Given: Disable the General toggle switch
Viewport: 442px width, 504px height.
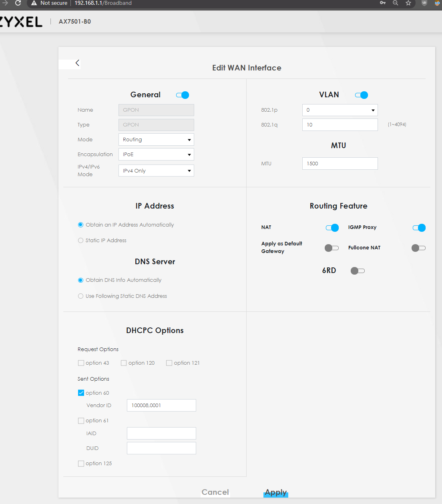Looking at the screenshot, I should [183, 95].
